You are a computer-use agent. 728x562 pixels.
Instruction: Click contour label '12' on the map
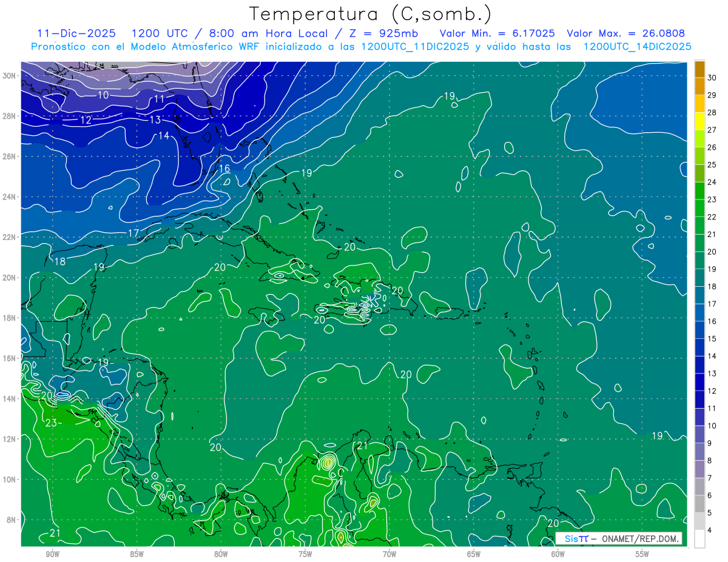86,120
